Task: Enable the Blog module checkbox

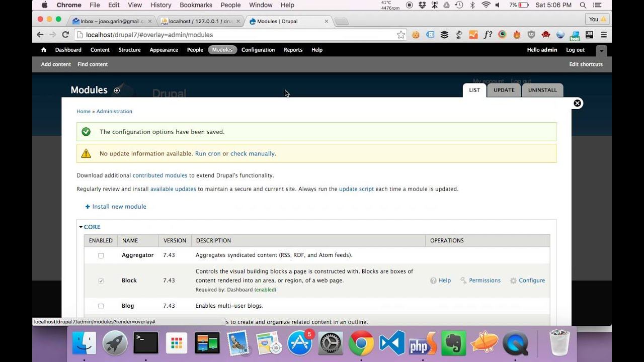Action: tap(101, 306)
